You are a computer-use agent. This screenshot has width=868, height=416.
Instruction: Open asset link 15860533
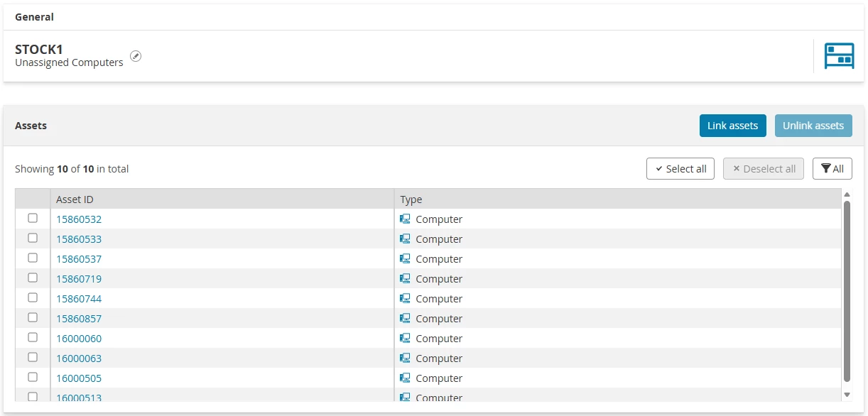79,239
